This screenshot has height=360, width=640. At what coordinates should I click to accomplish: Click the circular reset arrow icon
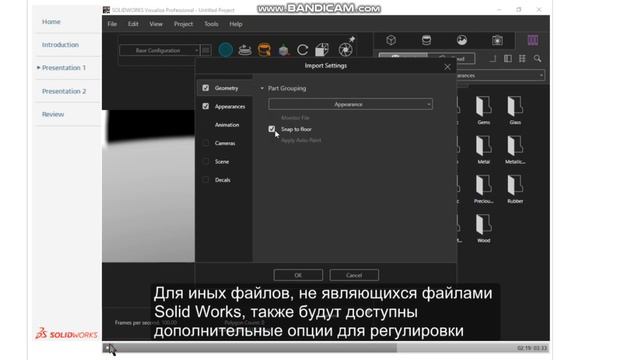click(302, 50)
